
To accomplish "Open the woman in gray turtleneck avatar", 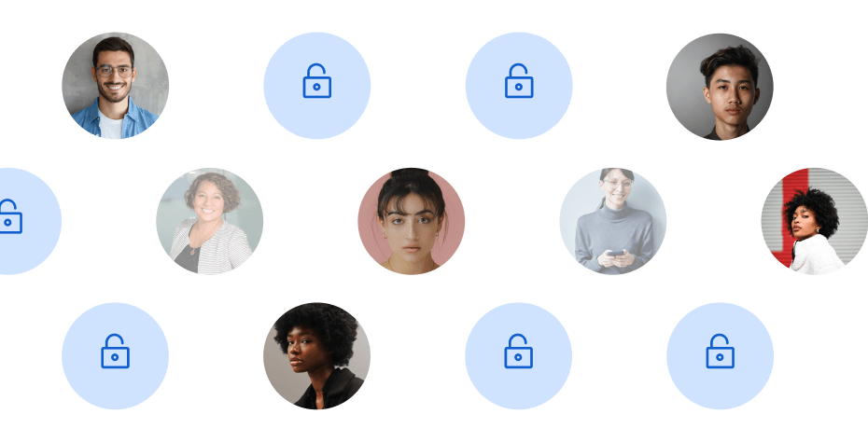I will (x=613, y=221).
